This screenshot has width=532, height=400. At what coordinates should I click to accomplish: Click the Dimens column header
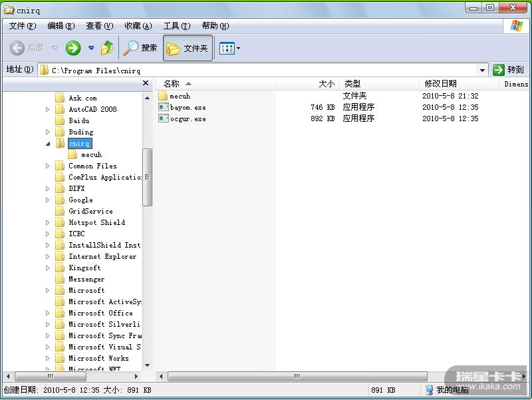[515, 84]
